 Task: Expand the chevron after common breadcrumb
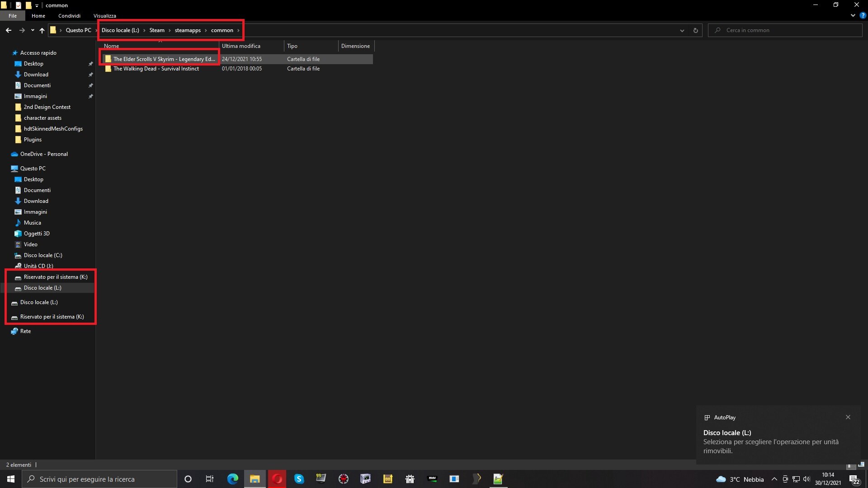(x=238, y=30)
